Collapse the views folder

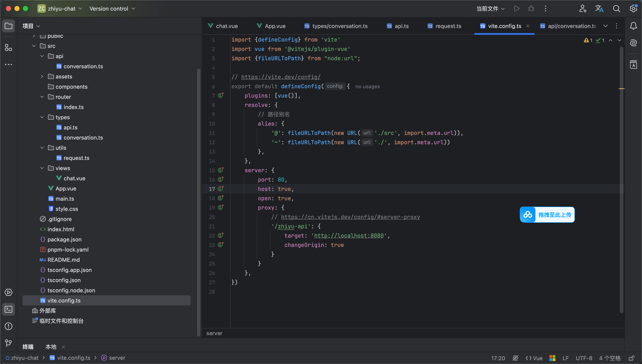(42, 168)
